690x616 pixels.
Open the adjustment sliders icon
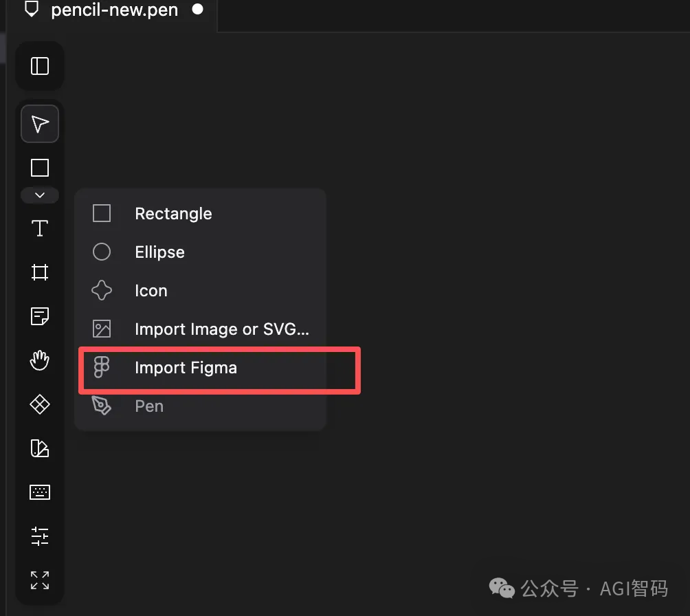coord(39,536)
